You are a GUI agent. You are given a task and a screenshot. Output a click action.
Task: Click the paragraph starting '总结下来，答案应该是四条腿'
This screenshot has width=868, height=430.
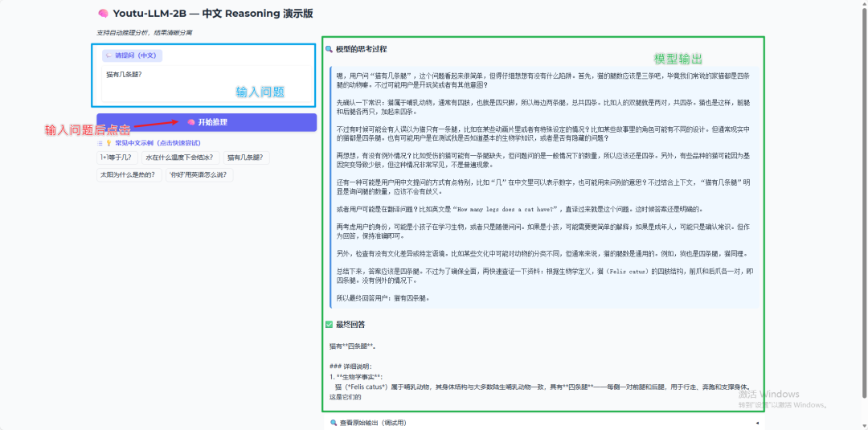(x=545, y=276)
